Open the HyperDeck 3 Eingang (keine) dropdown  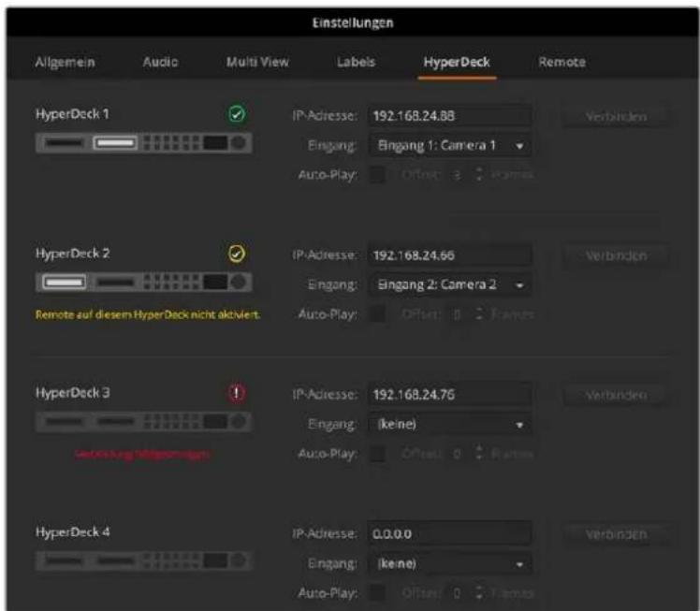tap(449, 424)
